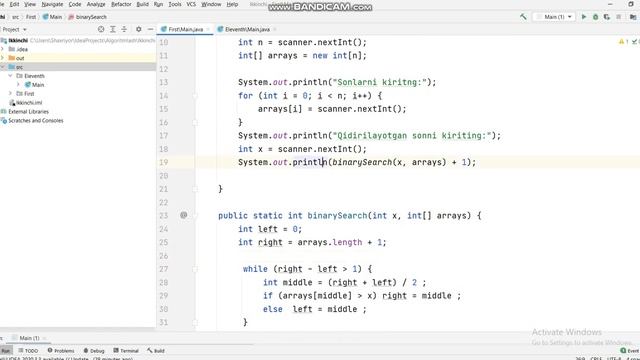Open the View menu
The width and height of the screenshot is (640, 360).
tap(30, 4)
